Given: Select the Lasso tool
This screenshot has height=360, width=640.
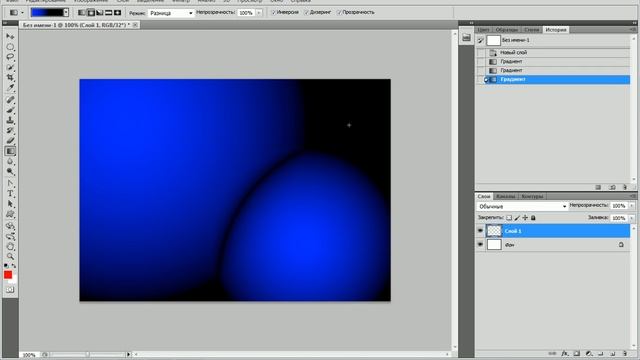Looking at the screenshot, I should (x=10, y=57).
